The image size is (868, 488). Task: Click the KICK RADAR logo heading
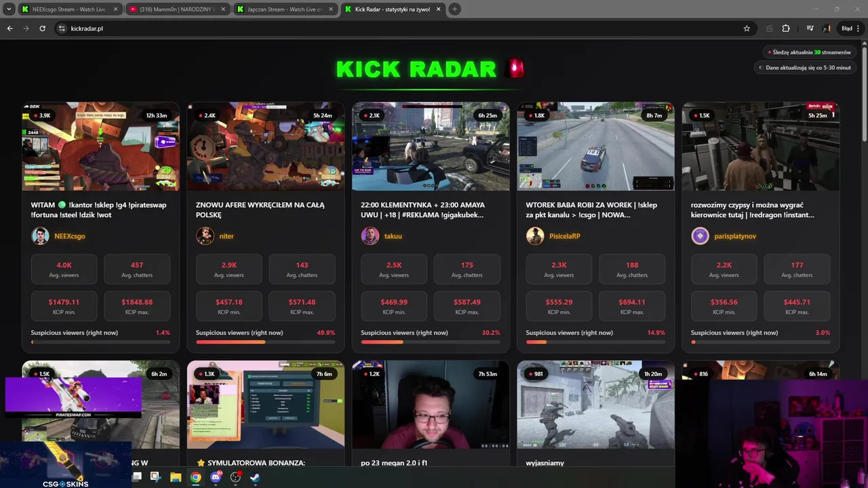[416, 69]
